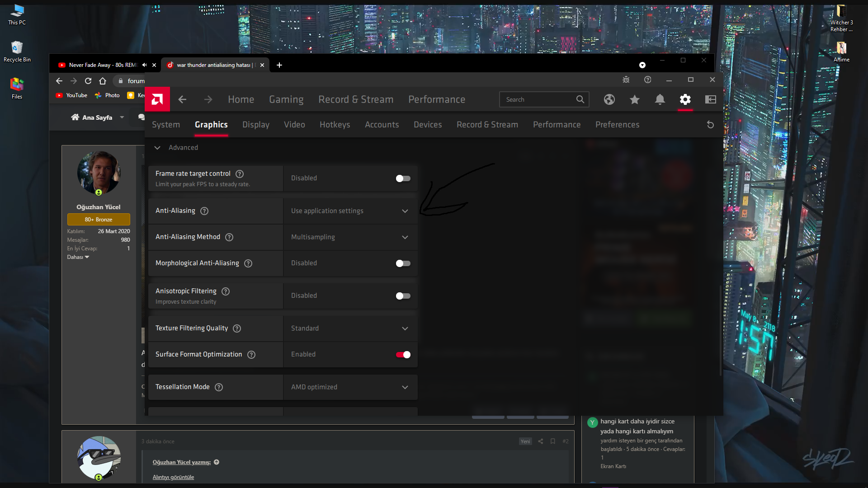
Task: Share forum post number 2
Action: (541, 441)
